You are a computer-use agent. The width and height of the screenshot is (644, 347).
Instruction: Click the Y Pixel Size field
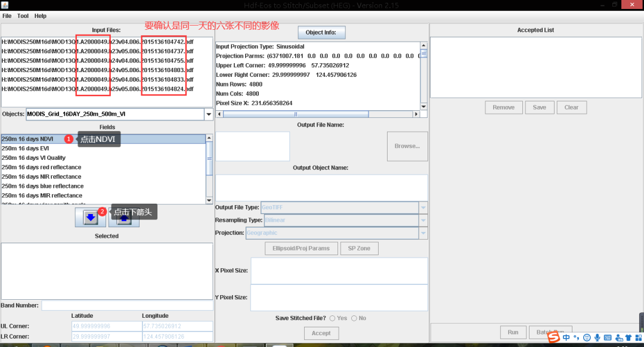coord(339,298)
